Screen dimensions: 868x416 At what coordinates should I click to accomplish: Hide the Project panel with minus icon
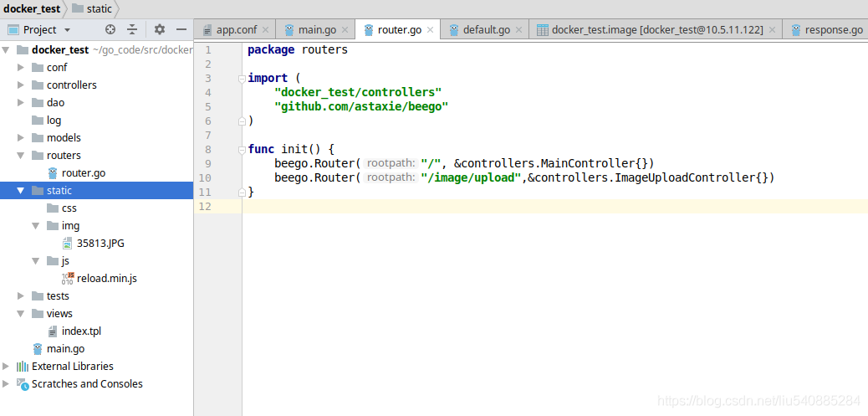[181, 29]
